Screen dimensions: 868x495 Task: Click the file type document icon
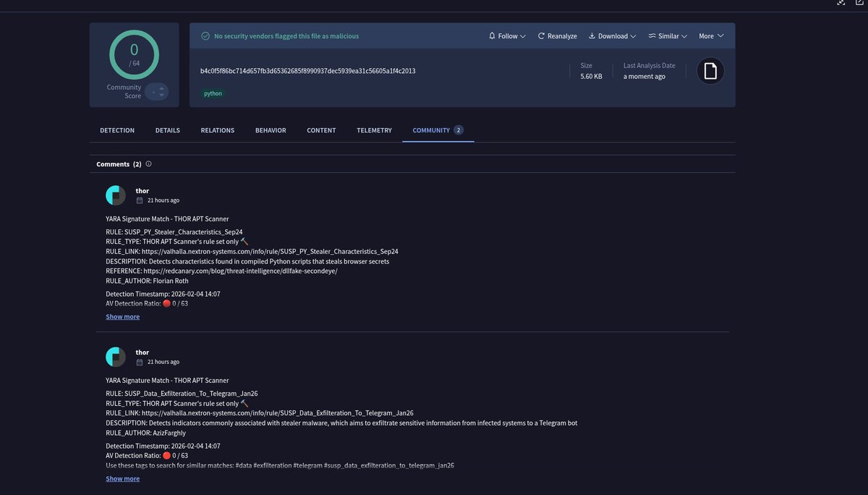tap(710, 70)
